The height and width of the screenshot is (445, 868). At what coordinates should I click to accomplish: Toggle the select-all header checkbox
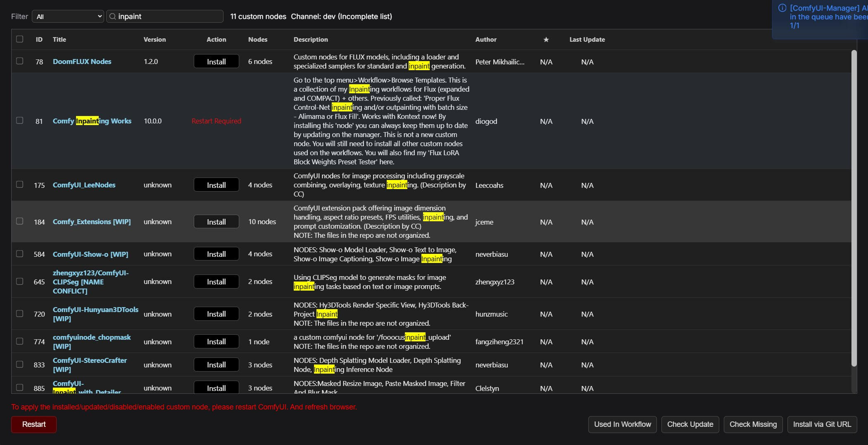coord(19,39)
